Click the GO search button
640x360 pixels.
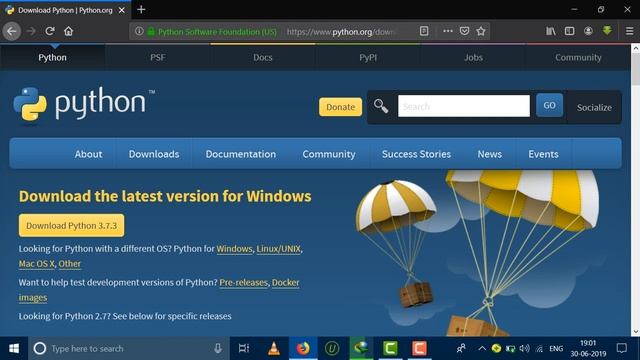point(549,105)
